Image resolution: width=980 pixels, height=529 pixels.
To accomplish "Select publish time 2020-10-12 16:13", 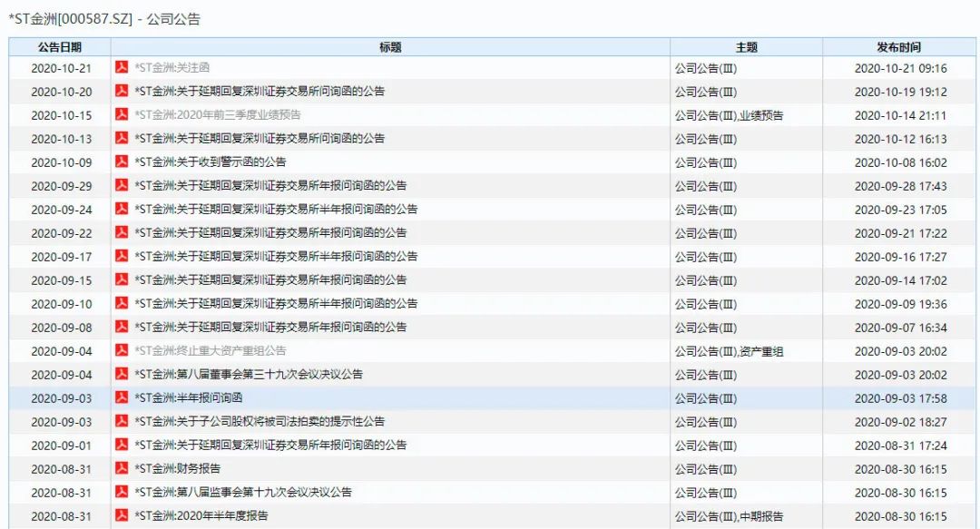I will coord(901,139).
